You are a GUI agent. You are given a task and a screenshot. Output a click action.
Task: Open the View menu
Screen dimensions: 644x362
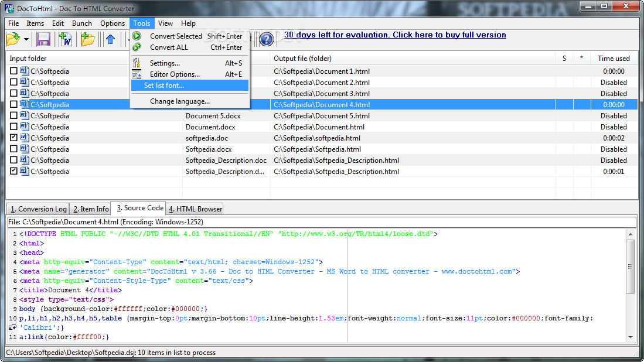pyautogui.click(x=165, y=23)
